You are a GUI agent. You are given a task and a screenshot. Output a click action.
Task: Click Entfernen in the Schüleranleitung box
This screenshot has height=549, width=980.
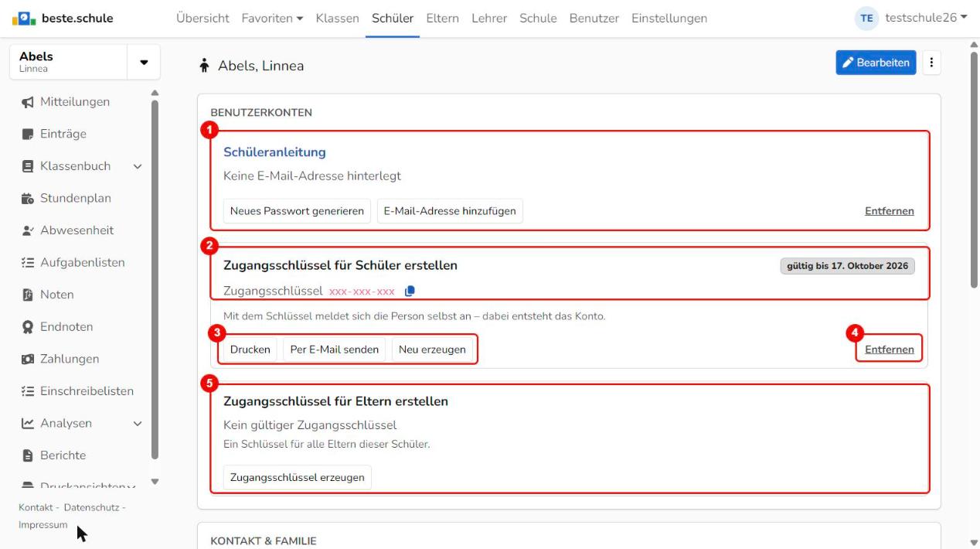pos(889,211)
